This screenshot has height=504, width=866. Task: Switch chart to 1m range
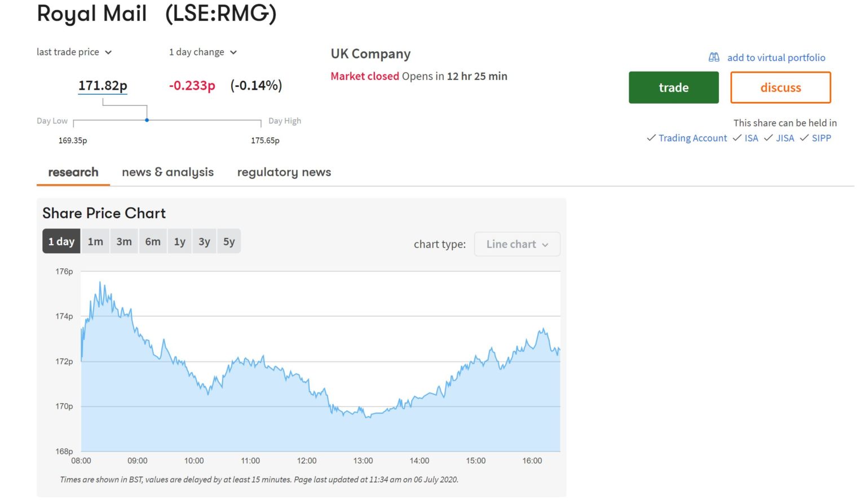(95, 241)
